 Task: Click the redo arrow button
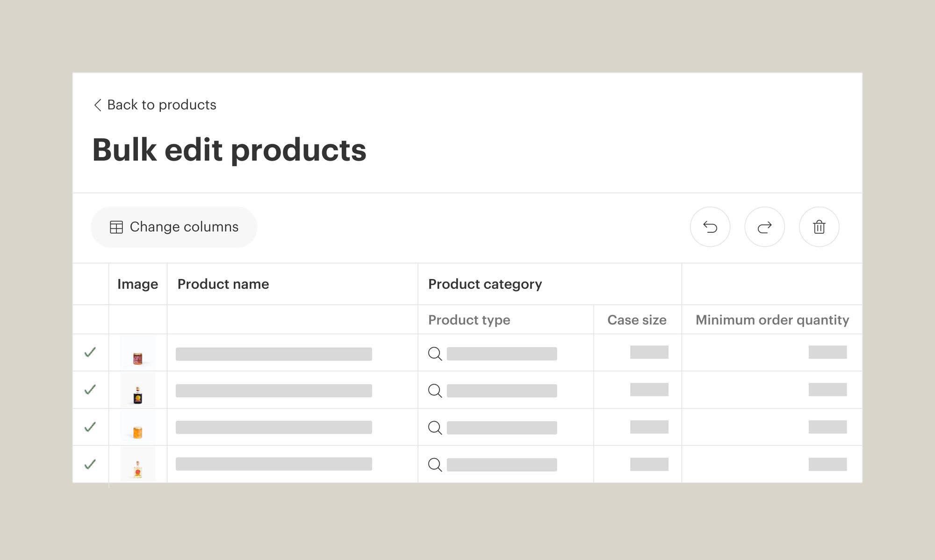(x=764, y=227)
